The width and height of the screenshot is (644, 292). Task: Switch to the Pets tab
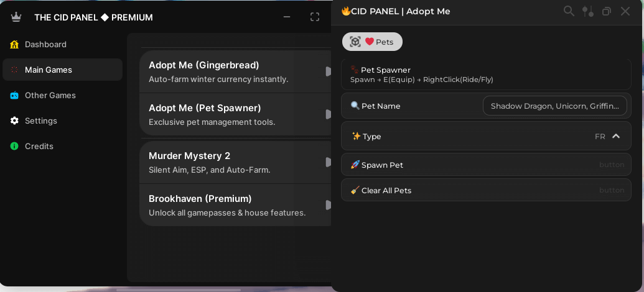[372, 42]
